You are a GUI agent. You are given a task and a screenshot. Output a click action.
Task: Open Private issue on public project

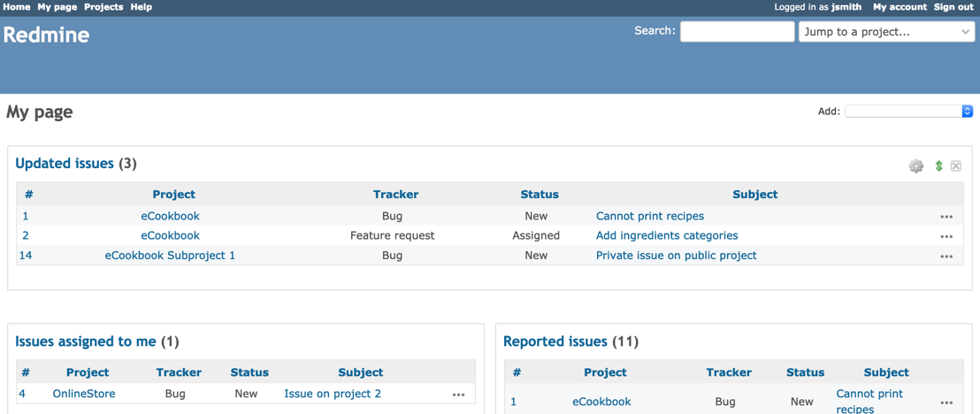(677, 255)
